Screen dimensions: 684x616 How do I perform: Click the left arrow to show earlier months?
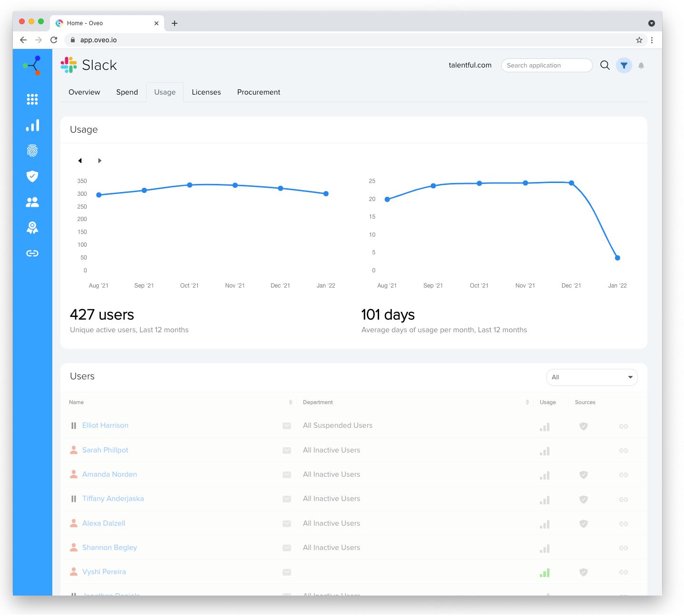tap(80, 161)
